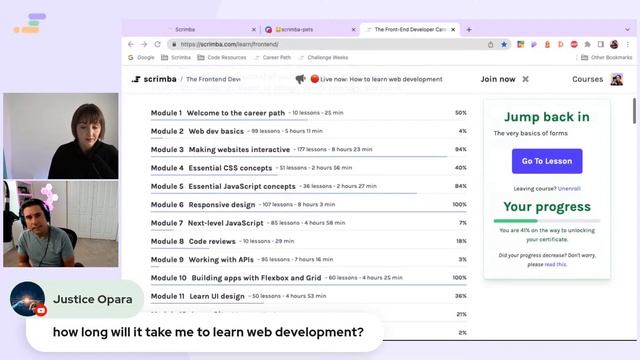Click the 50% value for Module 1
This screenshot has width=640, height=360.
461,113
